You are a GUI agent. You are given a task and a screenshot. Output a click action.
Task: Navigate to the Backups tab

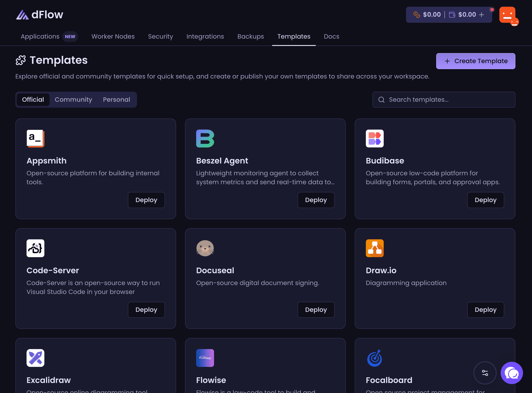[x=251, y=37]
